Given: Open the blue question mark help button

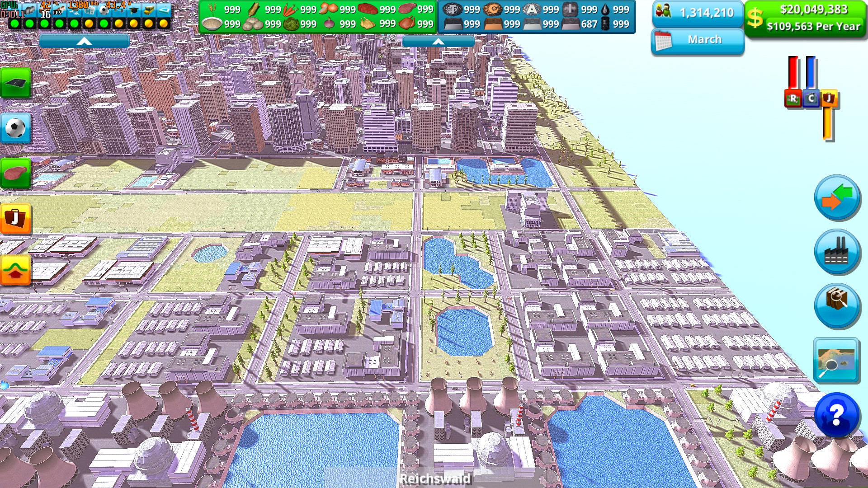Looking at the screenshot, I should pyautogui.click(x=836, y=415).
